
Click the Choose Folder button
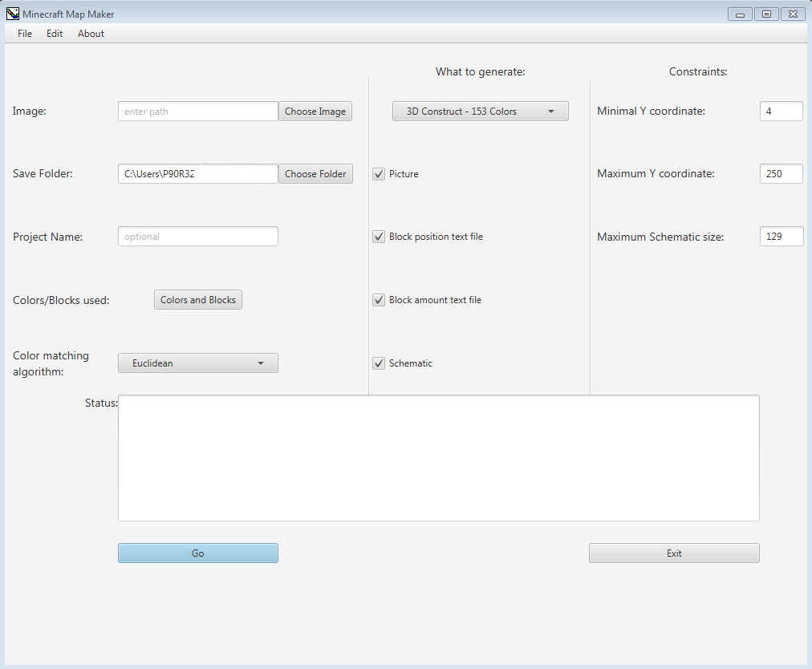(315, 174)
